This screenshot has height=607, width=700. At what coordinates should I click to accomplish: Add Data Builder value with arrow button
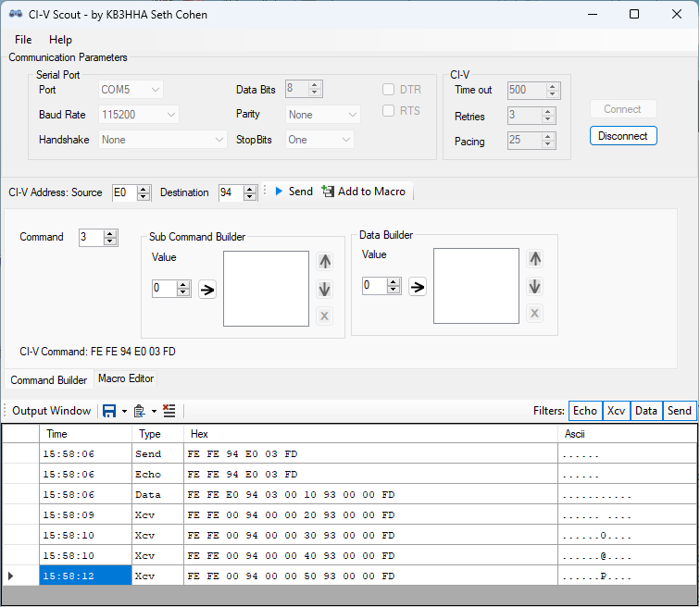coord(417,287)
